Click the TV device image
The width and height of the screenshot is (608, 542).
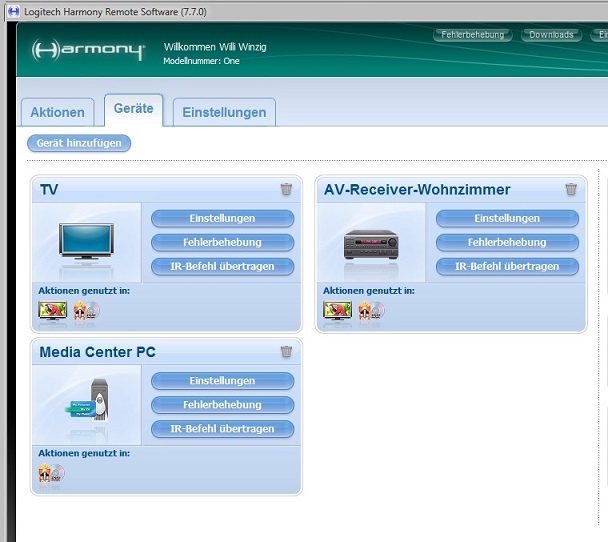(86, 243)
